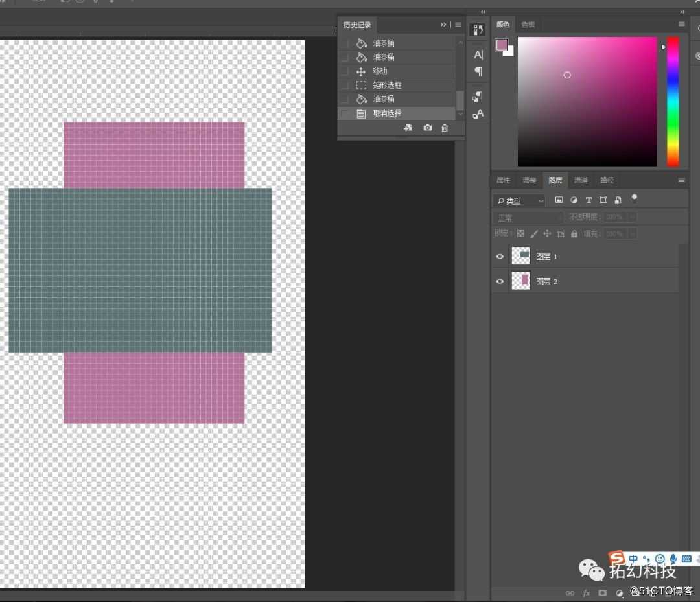
Task: Create new document from current history state
Action: click(408, 128)
